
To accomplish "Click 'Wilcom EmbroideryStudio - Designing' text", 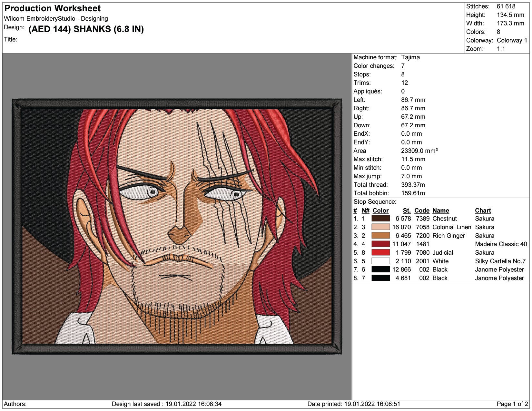I will click(x=56, y=19).
